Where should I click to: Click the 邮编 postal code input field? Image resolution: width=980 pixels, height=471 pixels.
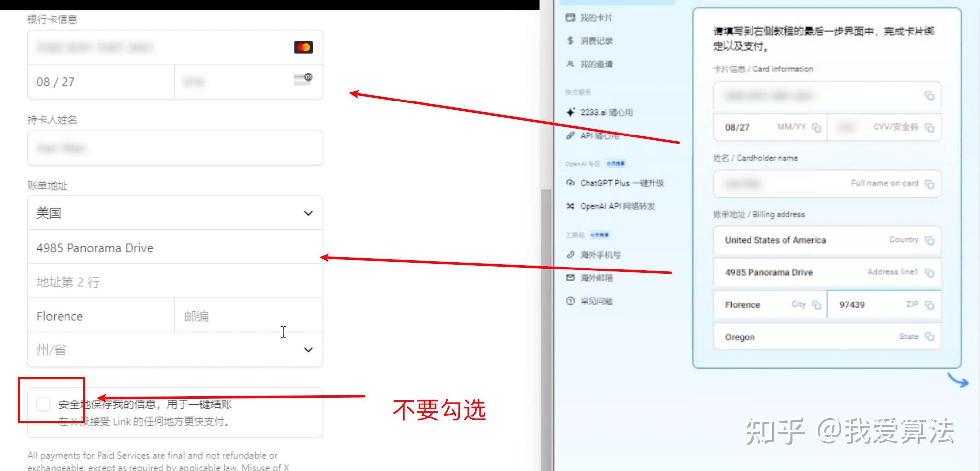point(246,316)
